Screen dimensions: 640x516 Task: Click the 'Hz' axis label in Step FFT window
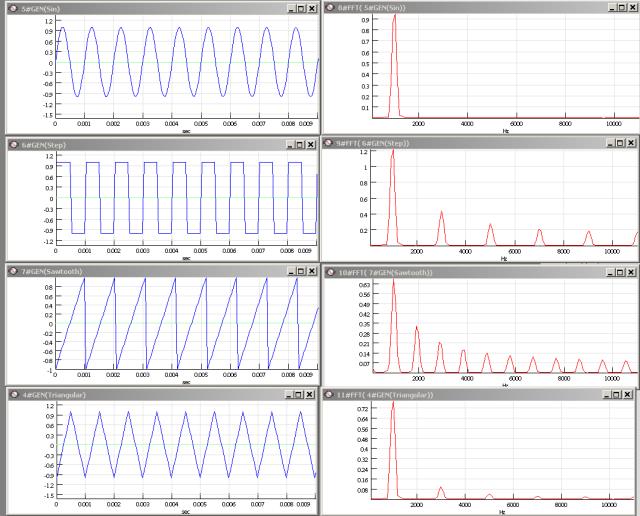[x=504, y=259]
